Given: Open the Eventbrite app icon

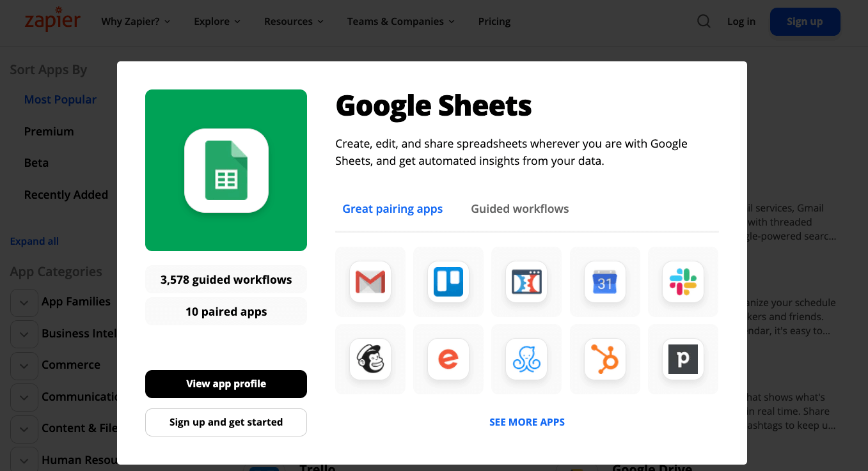Looking at the screenshot, I should coord(448,359).
